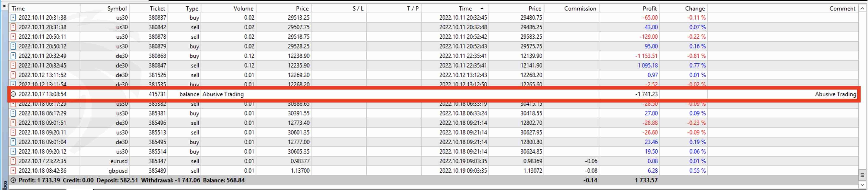The width and height of the screenshot is (868, 190).
Task: Click the scrollbar up arrow
Action: click(x=862, y=8)
